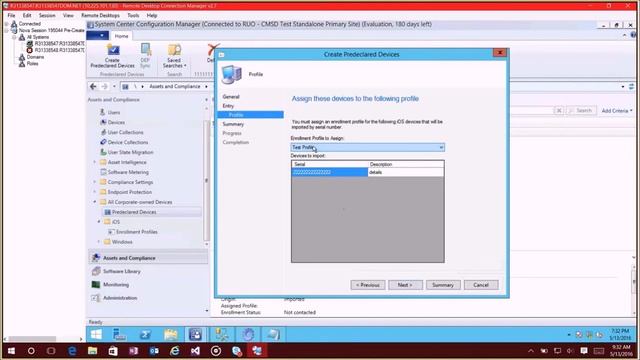Click the 'details' description cell
Screen dimensions: 640x360
pos(406,172)
